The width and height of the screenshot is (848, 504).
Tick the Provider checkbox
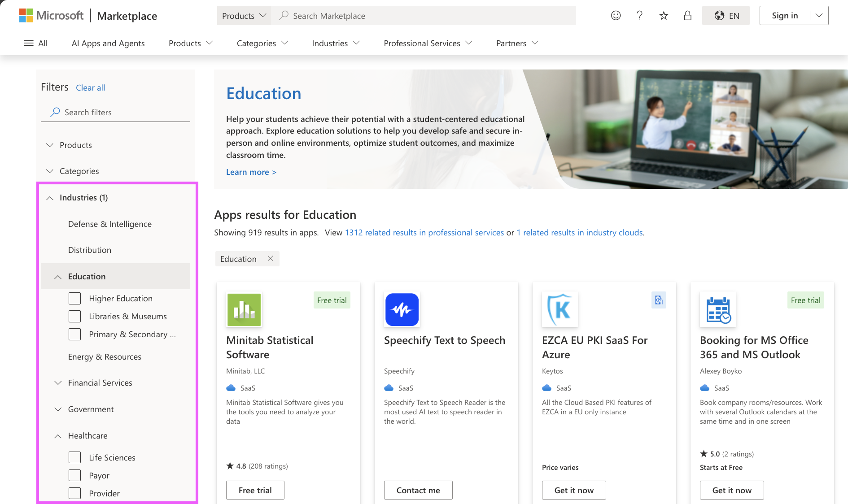(74, 493)
